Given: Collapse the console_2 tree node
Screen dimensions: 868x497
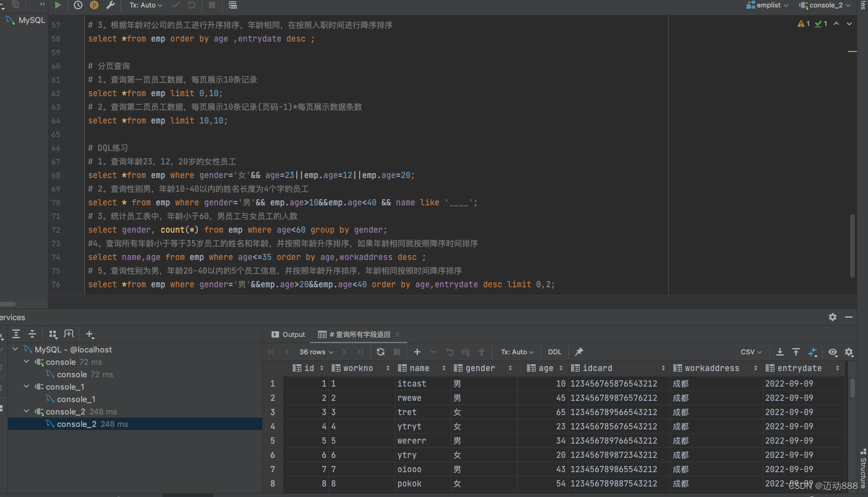Looking at the screenshot, I should tap(27, 411).
